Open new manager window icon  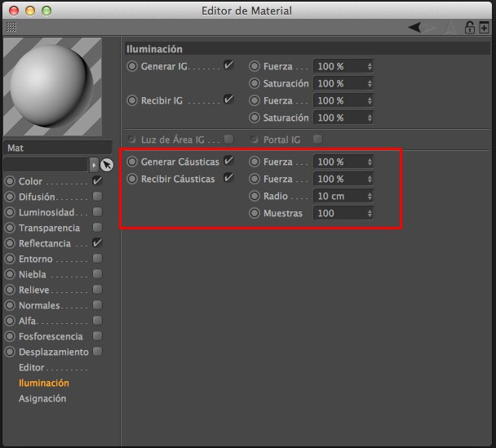[x=484, y=27]
